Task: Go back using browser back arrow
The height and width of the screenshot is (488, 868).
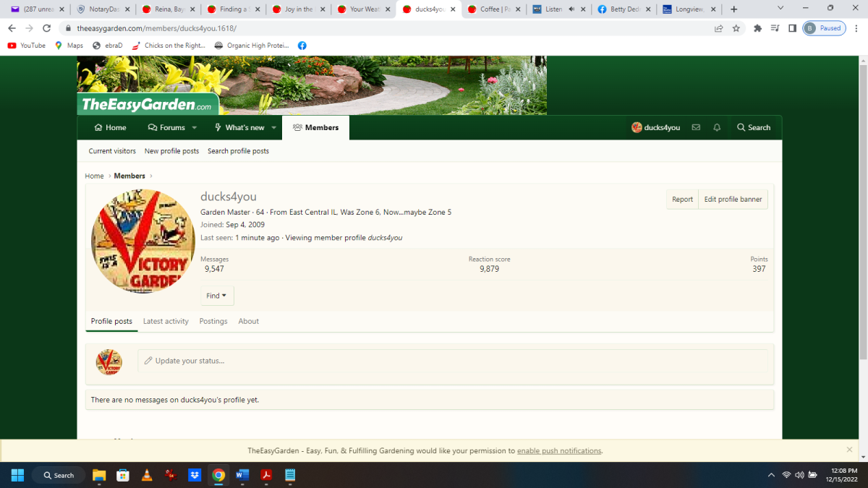Action: (x=12, y=28)
